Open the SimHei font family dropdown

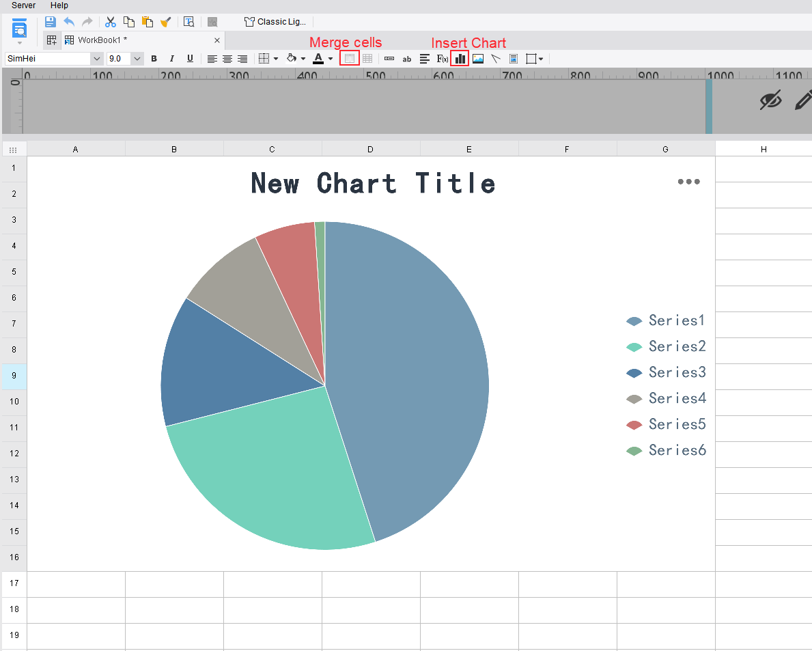tap(96, 59)
